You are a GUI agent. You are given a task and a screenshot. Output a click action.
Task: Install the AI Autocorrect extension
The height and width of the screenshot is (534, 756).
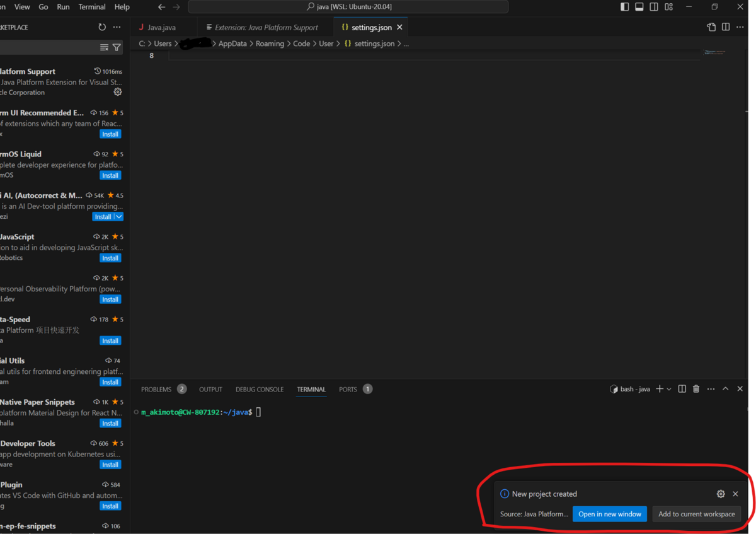[x=103, y=217]
